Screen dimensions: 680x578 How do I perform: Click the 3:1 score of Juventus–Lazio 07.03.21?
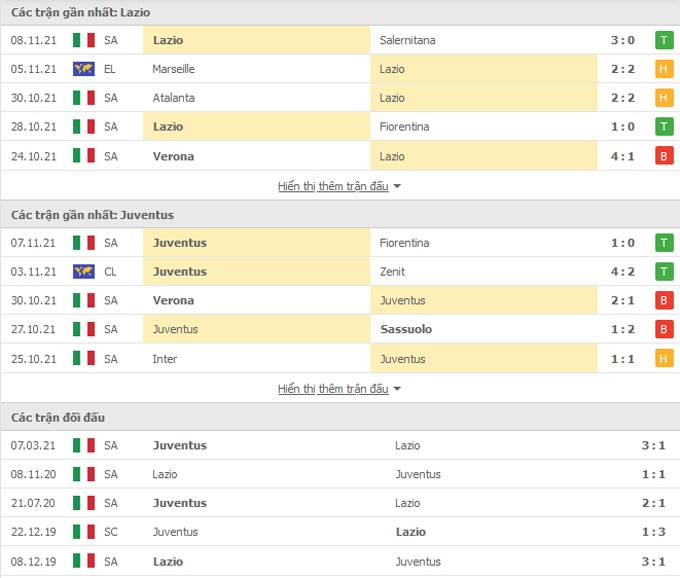click(653, 445)
